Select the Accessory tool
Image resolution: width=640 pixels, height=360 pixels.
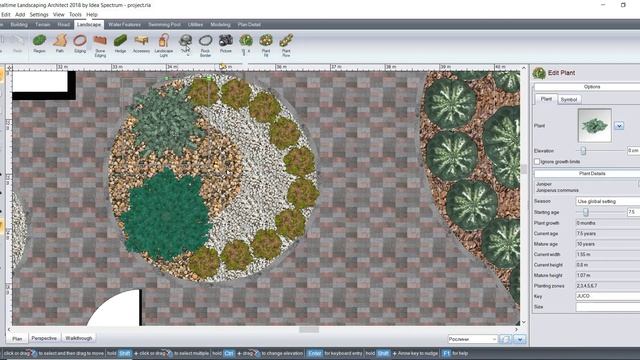click(x=141, y=44)
